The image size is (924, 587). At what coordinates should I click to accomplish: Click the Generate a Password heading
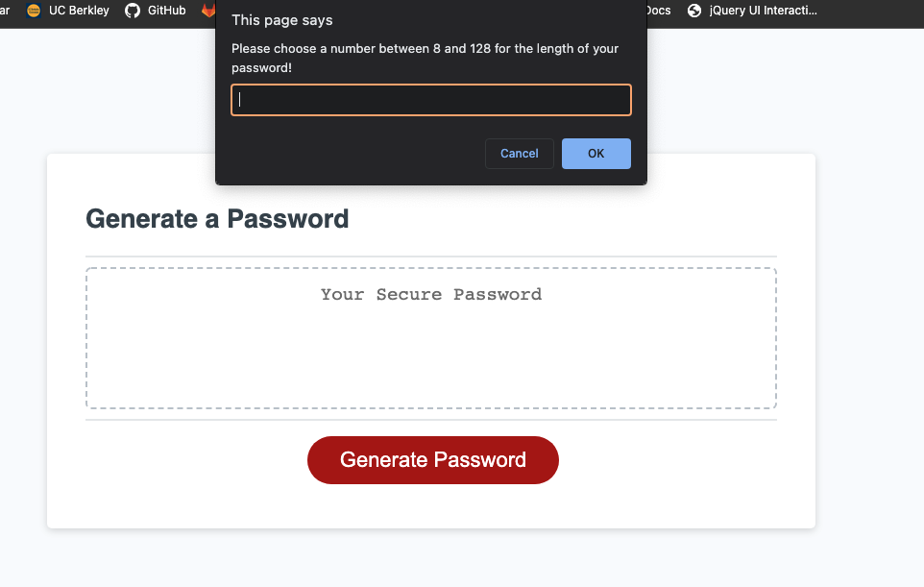(217, 218)
